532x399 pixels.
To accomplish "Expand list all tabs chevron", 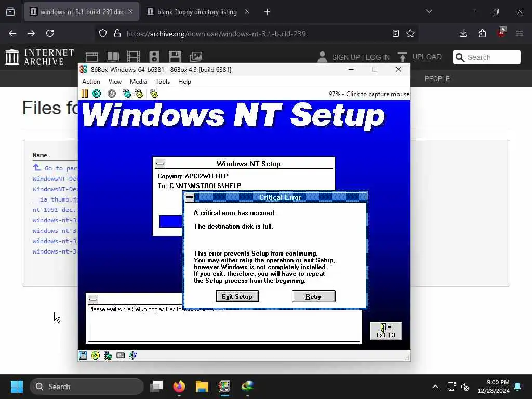I will point(429,11).
